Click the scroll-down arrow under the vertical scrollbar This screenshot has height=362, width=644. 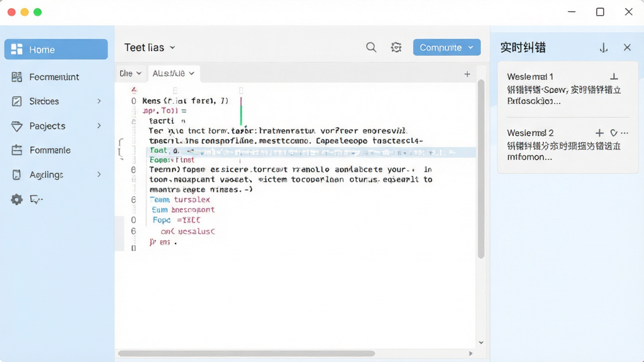point(481,343)
